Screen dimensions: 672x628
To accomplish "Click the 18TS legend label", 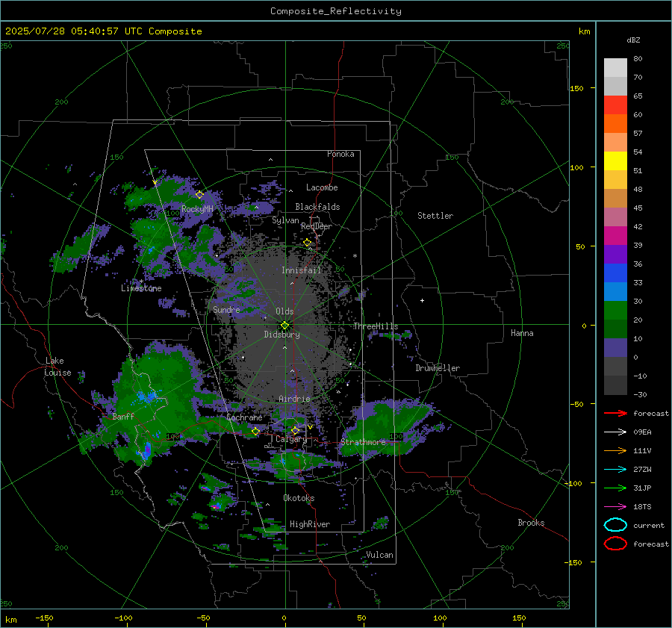I will point(642,507).
